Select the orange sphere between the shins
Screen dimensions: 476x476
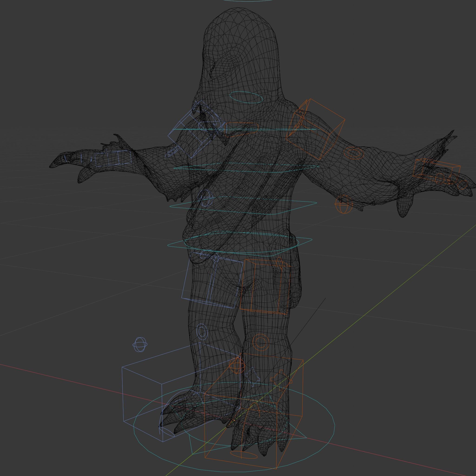click(x=237, y=366)
